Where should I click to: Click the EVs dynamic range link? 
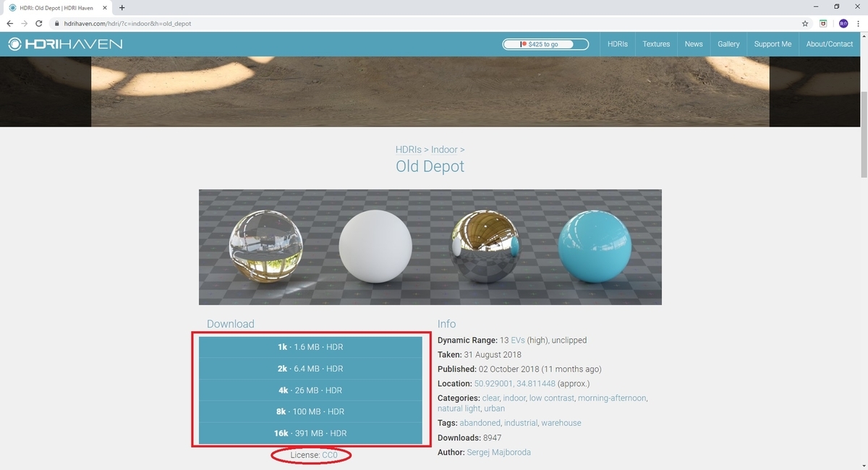point(518,340)
